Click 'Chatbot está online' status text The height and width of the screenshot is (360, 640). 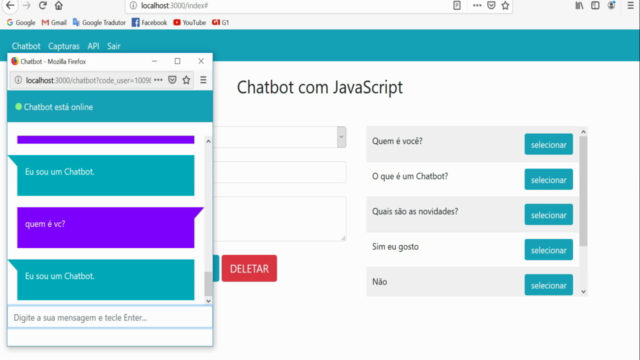click(58, 107)
